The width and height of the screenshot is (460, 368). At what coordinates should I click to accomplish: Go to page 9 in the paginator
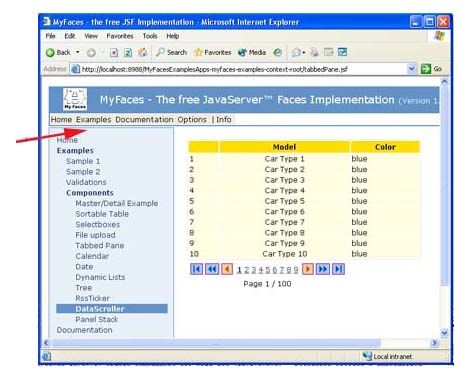tap(296, 270)
